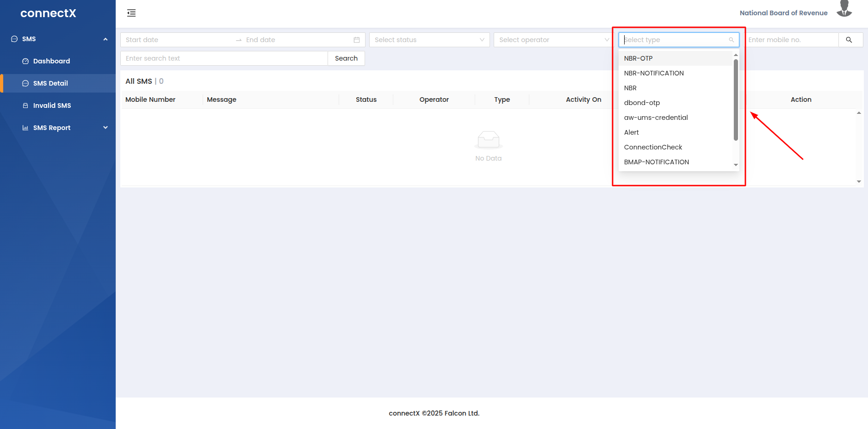Click the magnifier icon beside mobile number field

849,40
